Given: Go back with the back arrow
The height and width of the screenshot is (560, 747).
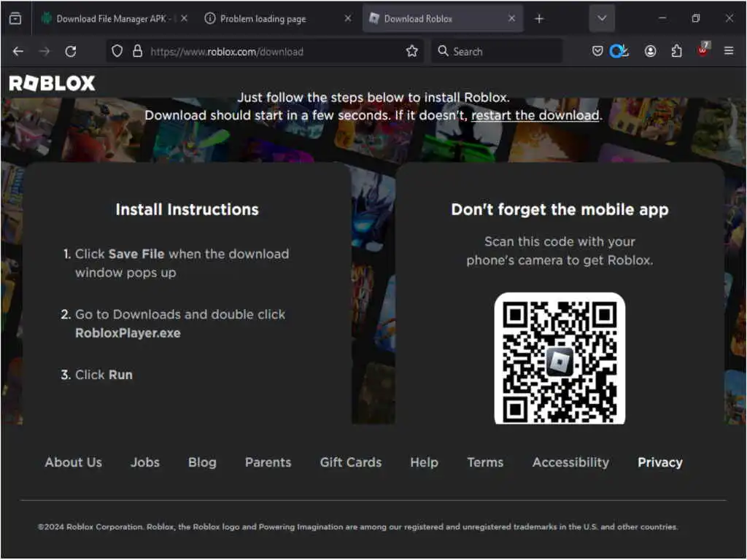Looking at the screenshot, I should coord(18,52).
